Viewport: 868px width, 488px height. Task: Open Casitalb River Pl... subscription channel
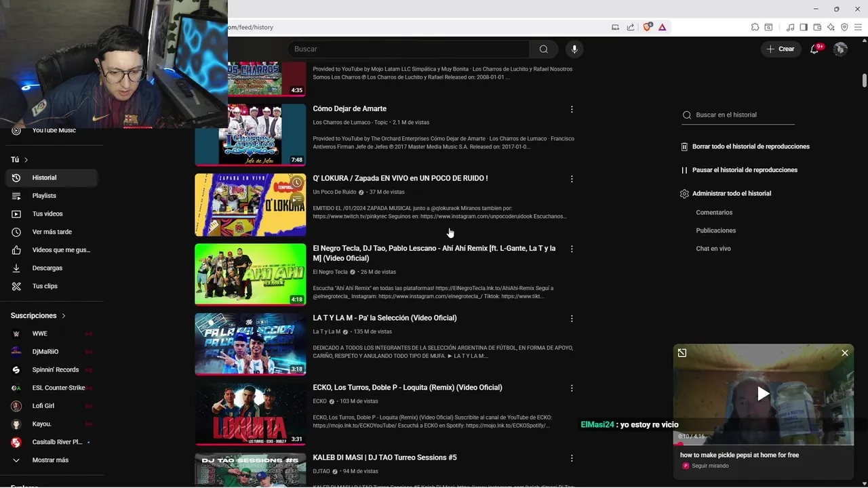point(52,442)
